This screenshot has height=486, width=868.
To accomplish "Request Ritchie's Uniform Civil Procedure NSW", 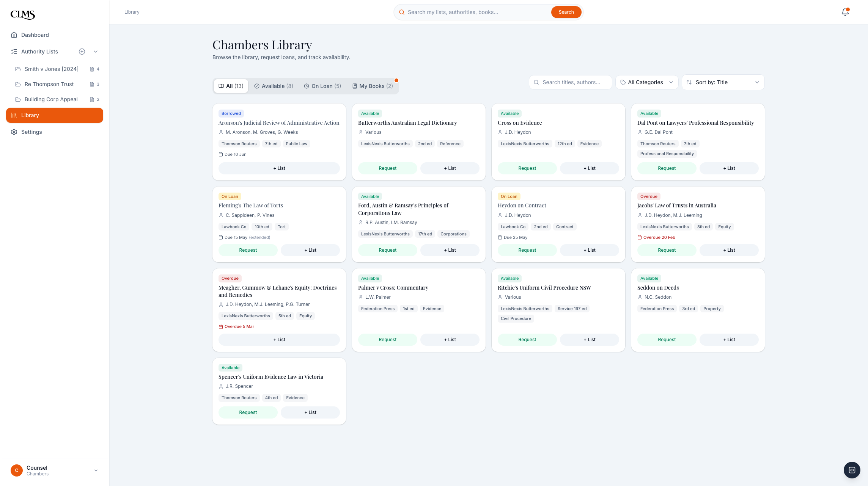I will tap(527, 340).
